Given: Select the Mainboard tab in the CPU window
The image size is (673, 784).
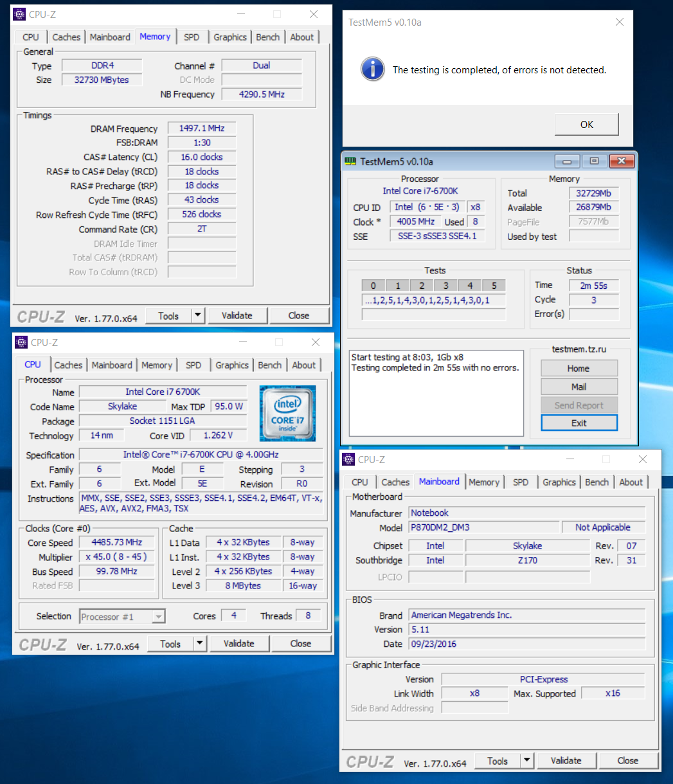Looking at the screenshot, I should pyautogui.click(x=112, y=365).
